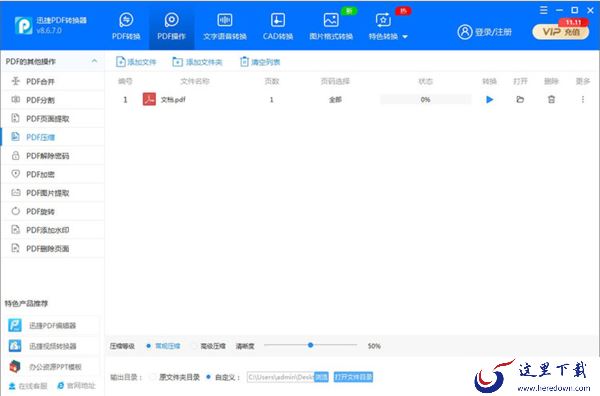Select PDF加密 in the sidebar
Image resolution: width=600 pixels, height=396 pixels.
click(53, 174)
